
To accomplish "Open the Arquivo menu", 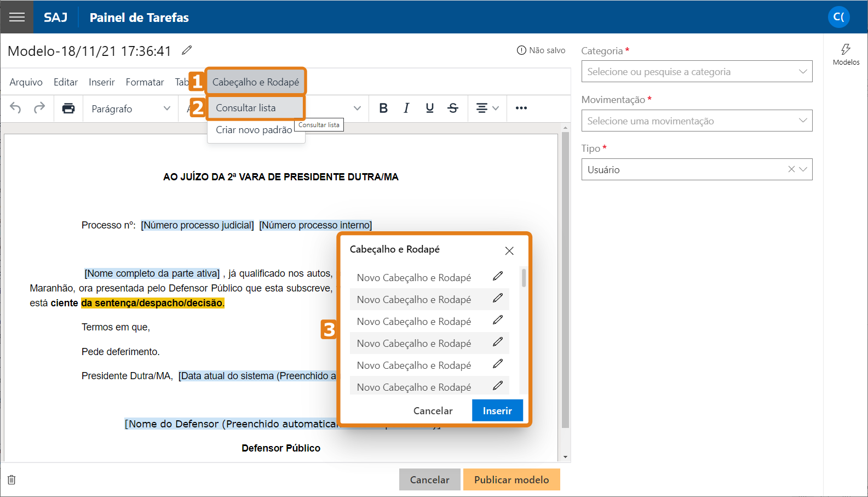I will pyautogui.click(x=26, y=82).
